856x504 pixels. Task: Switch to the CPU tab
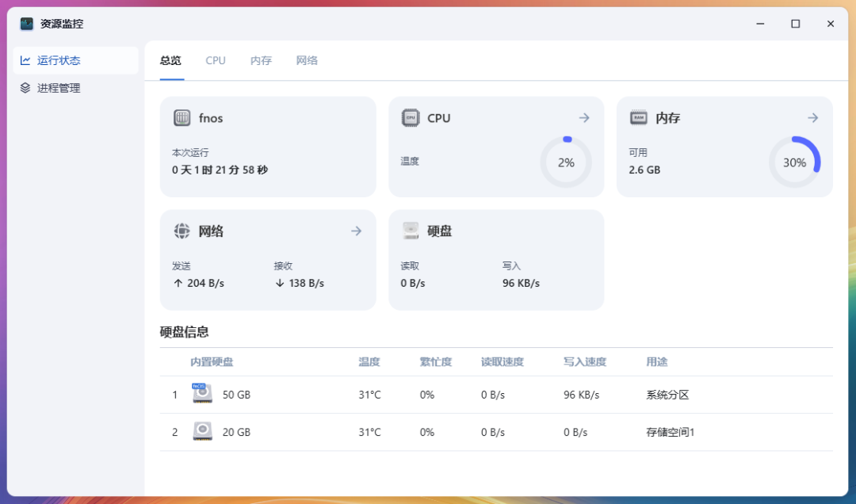coord(216,60)
